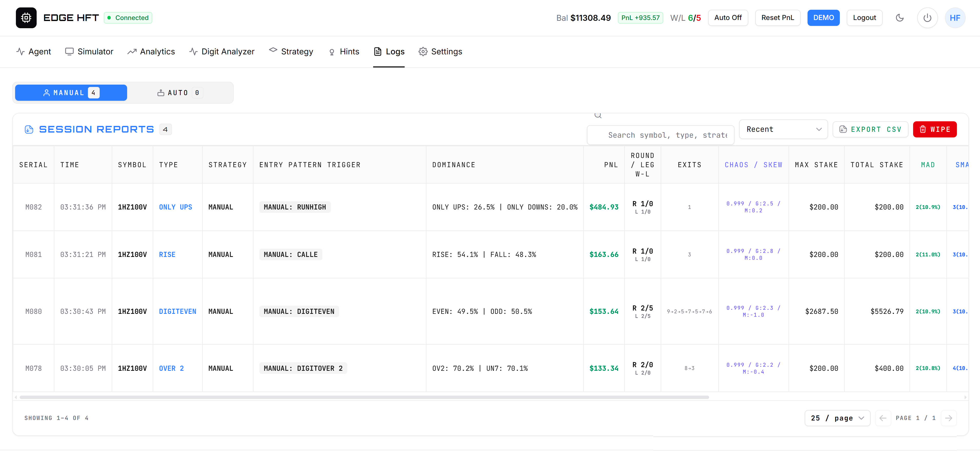Click the CHAOS / SKEW column header

tap(753, 165)
